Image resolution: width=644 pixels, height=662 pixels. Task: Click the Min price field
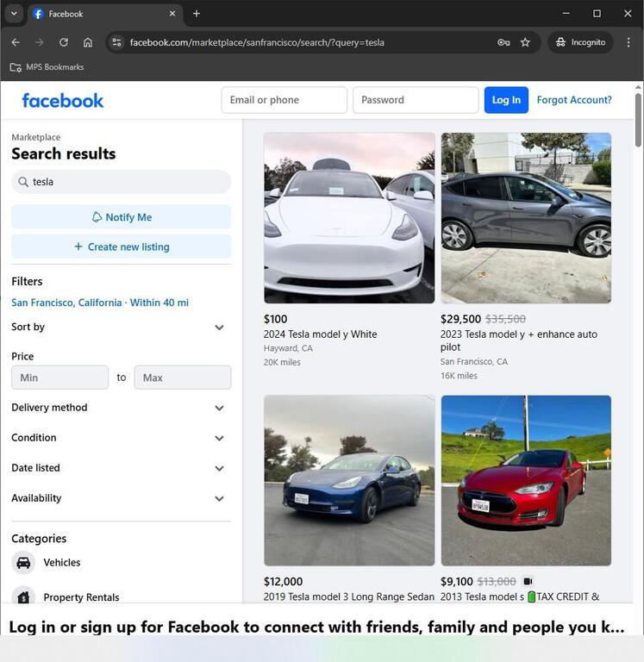tap(60, 378)
